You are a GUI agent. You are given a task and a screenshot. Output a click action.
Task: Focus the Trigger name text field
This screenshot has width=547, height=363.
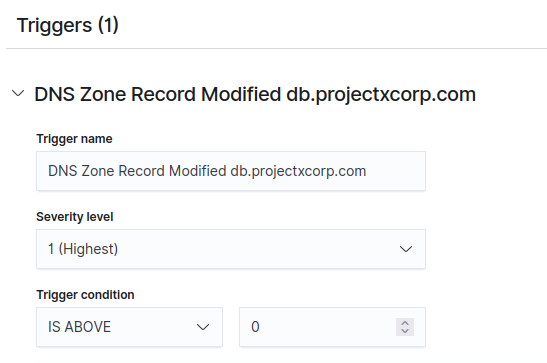[x=231, y=171]
